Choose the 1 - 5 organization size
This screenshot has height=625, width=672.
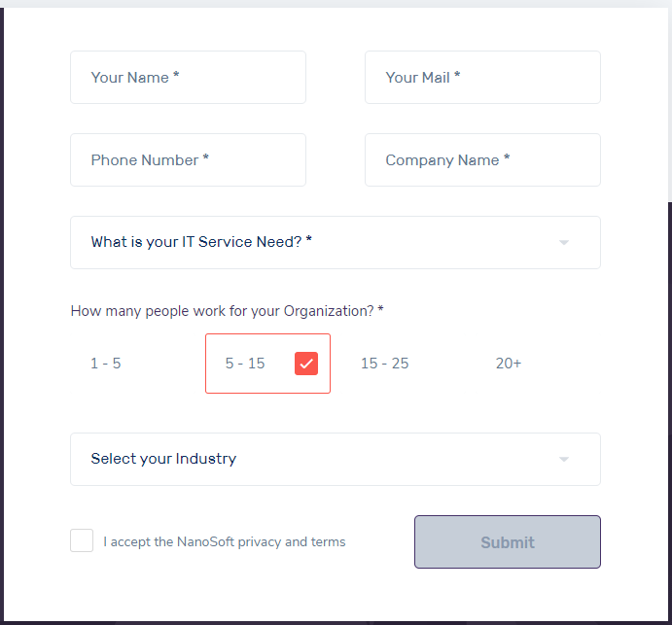point(106,364)
